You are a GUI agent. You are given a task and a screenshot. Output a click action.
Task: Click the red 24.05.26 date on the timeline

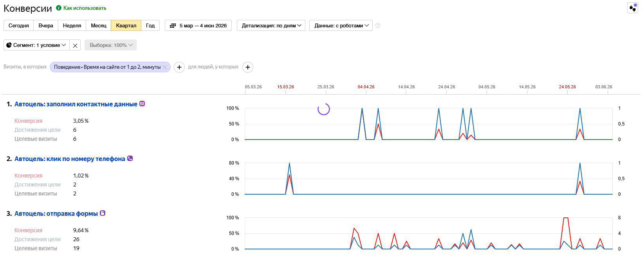(x=567, y=87)
